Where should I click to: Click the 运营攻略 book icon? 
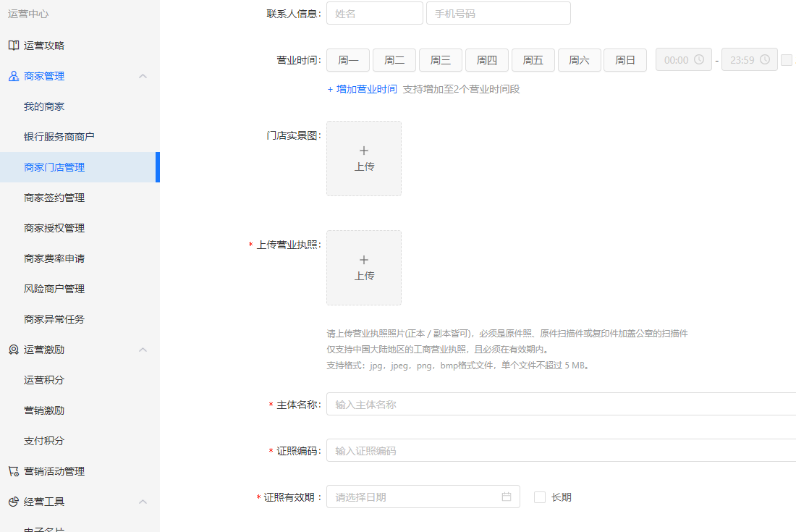(14, 46)
